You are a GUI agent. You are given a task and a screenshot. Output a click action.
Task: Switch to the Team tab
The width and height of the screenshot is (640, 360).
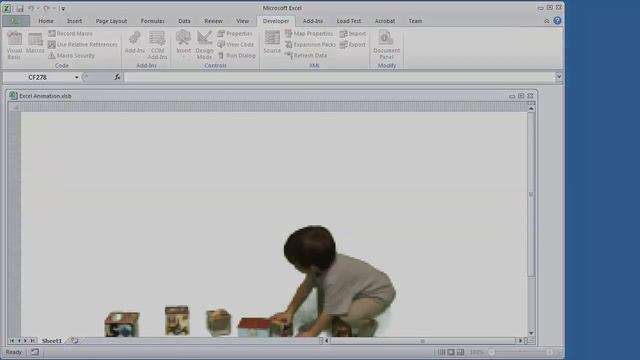415,21
